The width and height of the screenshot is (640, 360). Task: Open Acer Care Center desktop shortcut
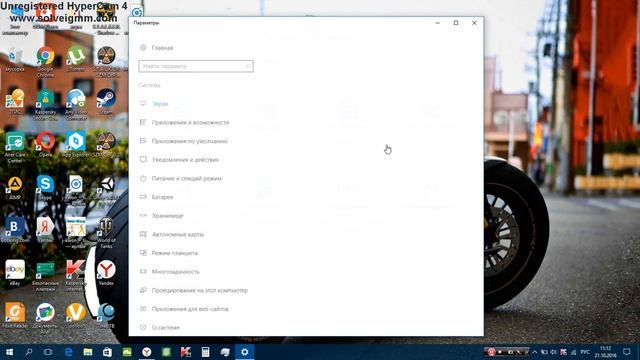pos(15,147)
